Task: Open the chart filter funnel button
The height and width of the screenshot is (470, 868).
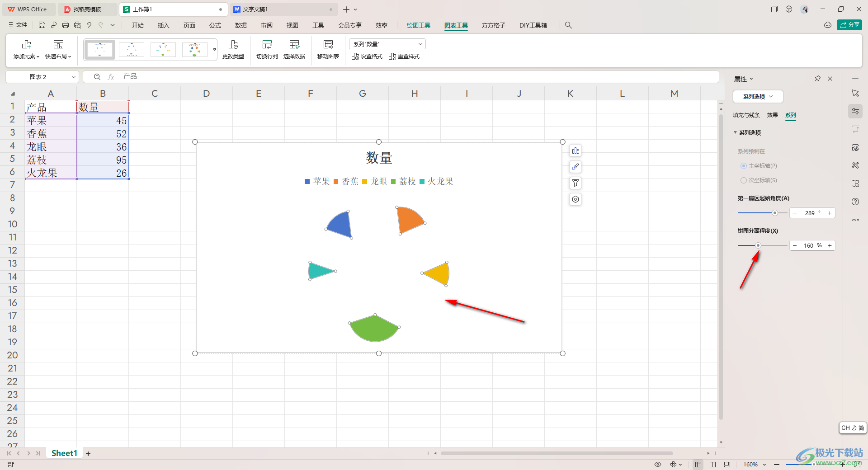Action: click(576, 183)
